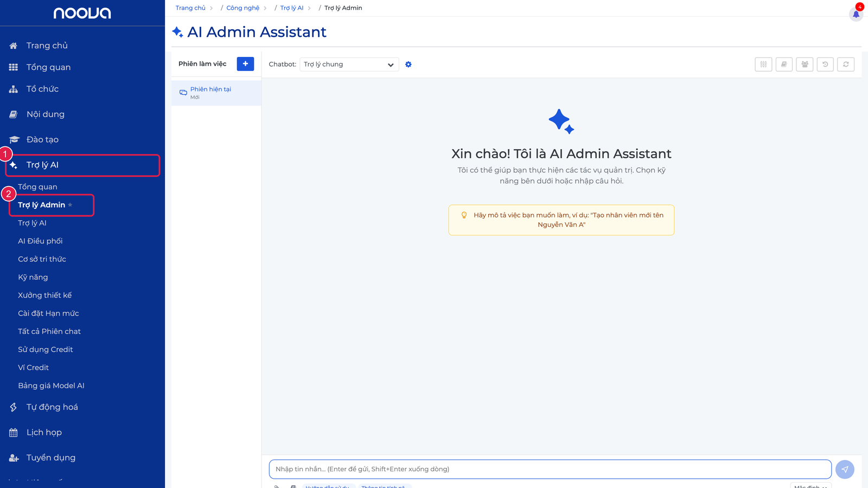Select Tổng quan under Trợ lý AI
Viewport: 868px width, 488px height.
[x=37, y=187]
